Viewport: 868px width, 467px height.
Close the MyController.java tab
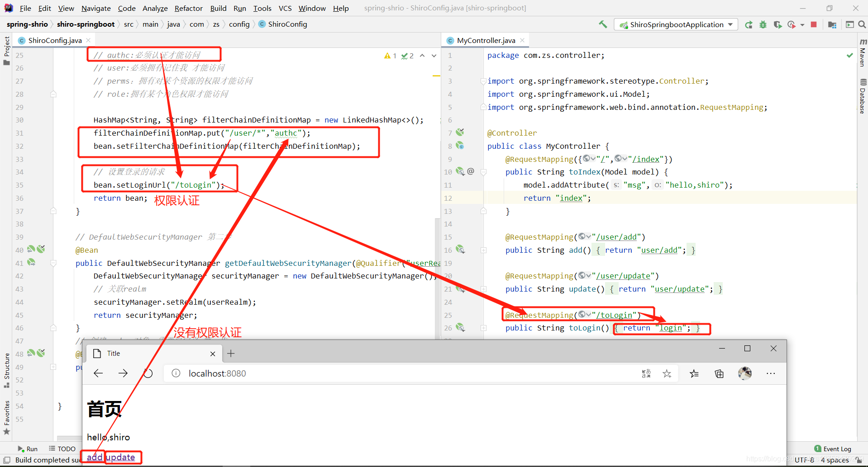522,40
